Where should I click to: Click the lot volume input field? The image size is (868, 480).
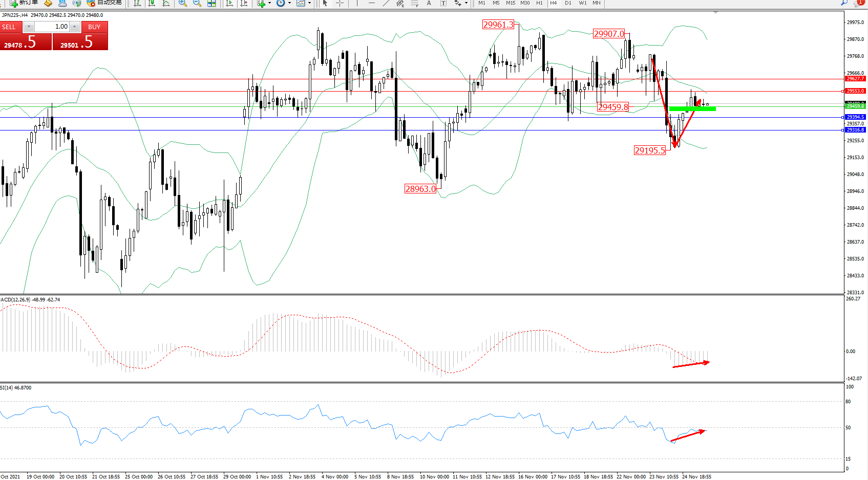(52, 27)
